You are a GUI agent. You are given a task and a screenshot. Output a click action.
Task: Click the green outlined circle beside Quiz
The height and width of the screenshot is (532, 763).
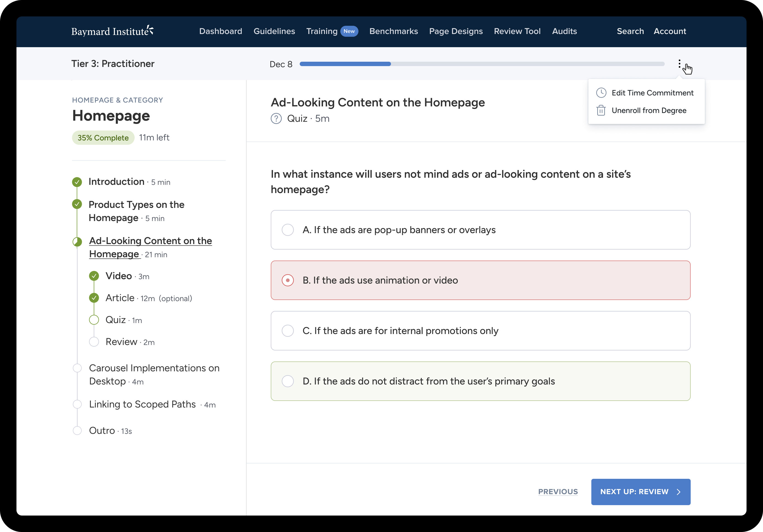click(94, 320)
